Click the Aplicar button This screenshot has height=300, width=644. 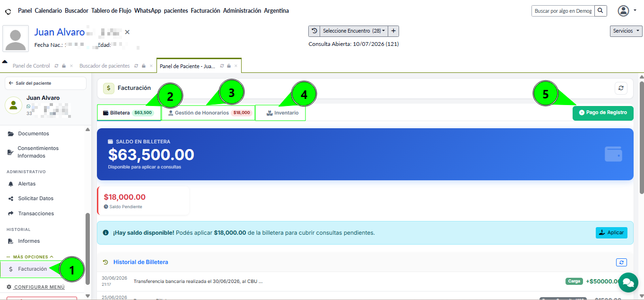611,233
